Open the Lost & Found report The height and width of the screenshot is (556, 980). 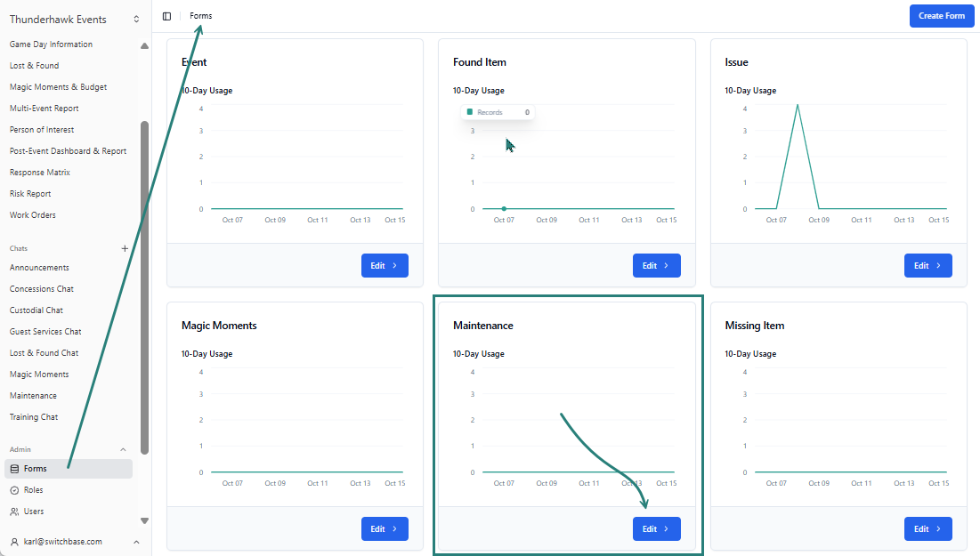point(34,66)
